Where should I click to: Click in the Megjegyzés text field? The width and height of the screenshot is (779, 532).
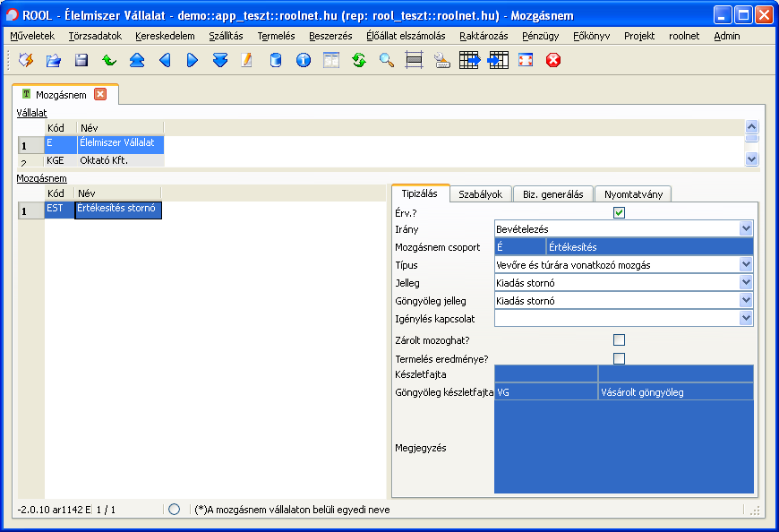[x=623, y=447]
